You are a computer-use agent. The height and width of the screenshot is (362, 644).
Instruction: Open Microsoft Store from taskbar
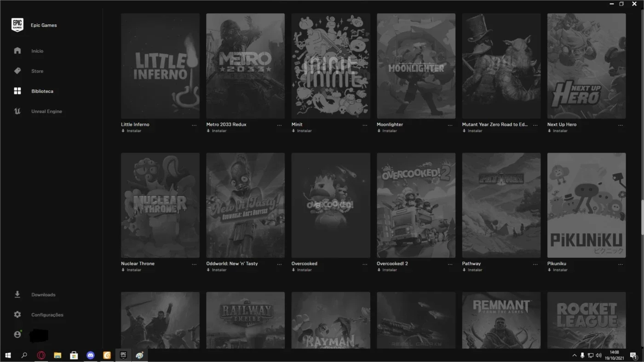tap(74, 355)
